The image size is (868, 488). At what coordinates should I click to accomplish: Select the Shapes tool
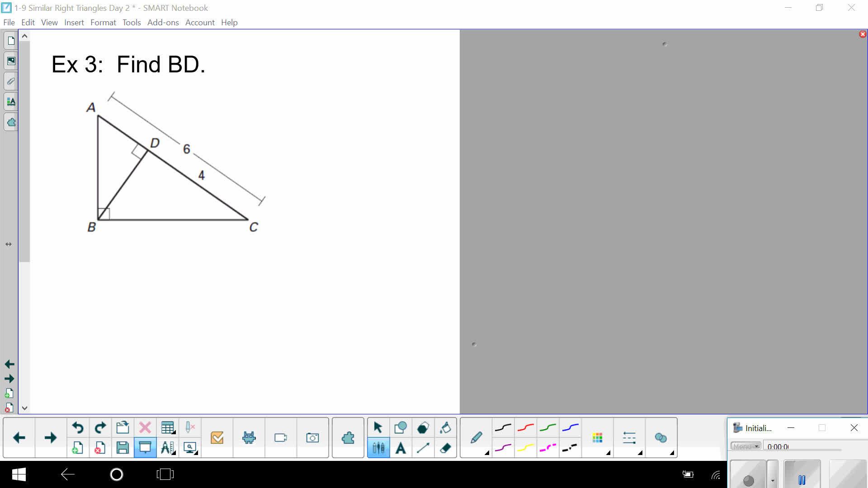[401, 427]
